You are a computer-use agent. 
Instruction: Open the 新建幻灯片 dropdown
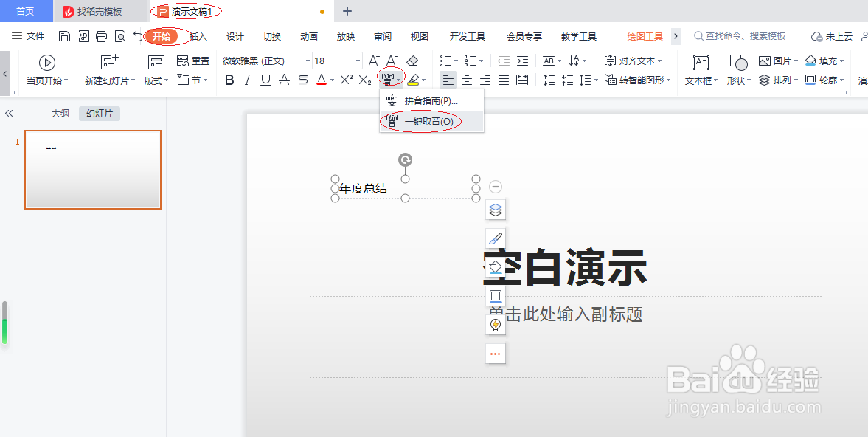pos(110,81)
